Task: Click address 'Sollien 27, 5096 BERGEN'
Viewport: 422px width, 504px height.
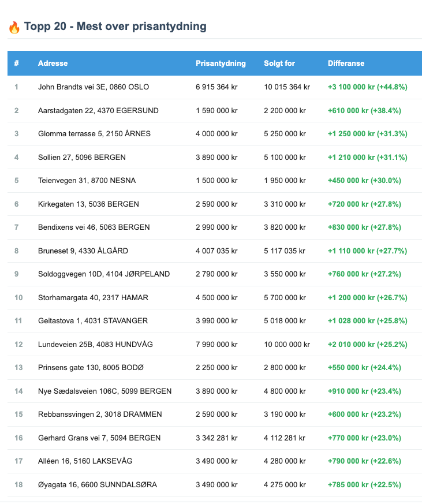Action: (81, 157)
